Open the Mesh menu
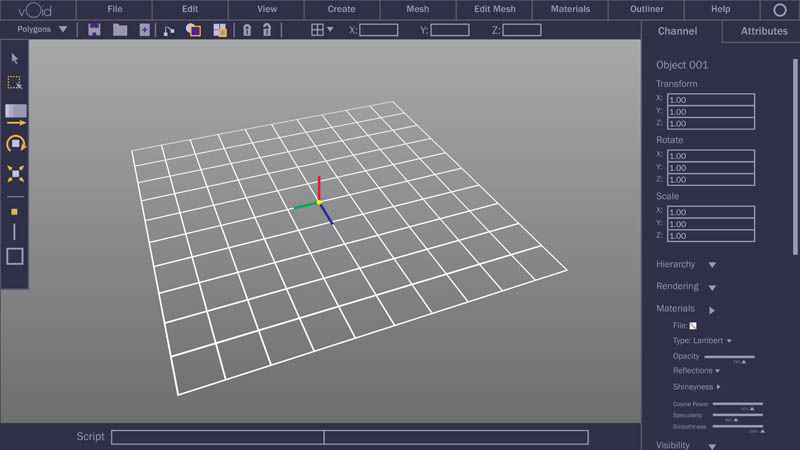The image size is (800, 450). pos(417,9)
